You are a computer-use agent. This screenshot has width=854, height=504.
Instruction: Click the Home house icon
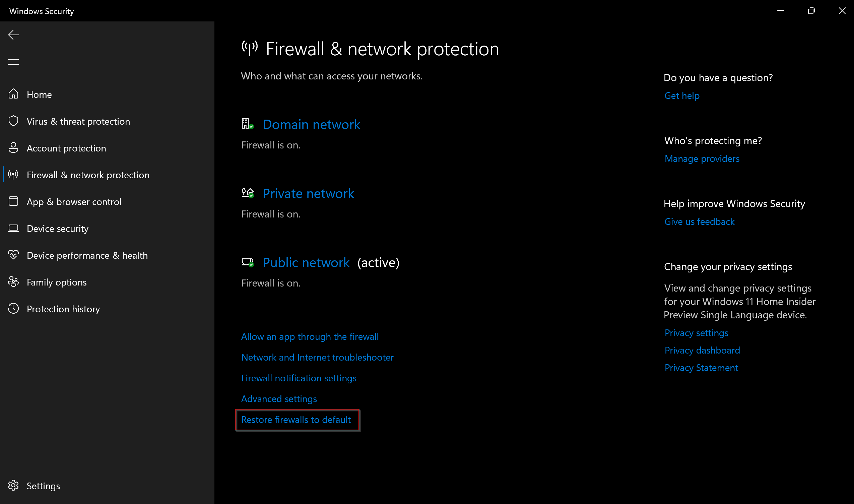(x=13, y=94)
